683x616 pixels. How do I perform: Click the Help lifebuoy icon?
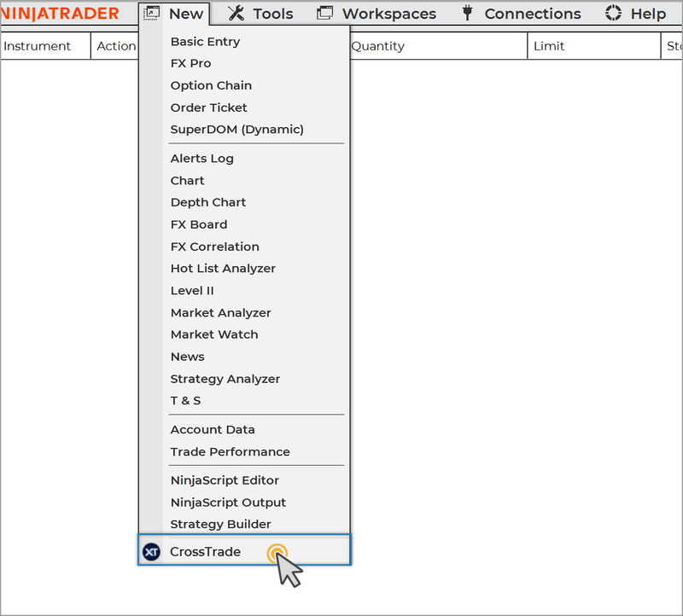(x=613, y=13)
